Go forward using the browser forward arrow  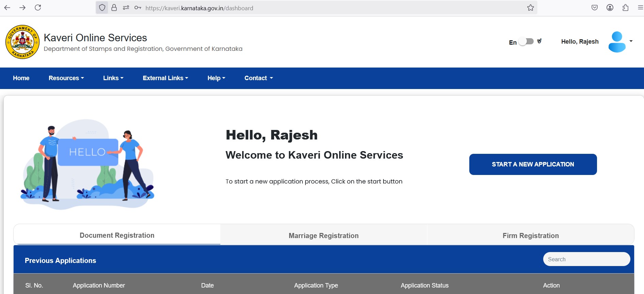coord(22,8)
